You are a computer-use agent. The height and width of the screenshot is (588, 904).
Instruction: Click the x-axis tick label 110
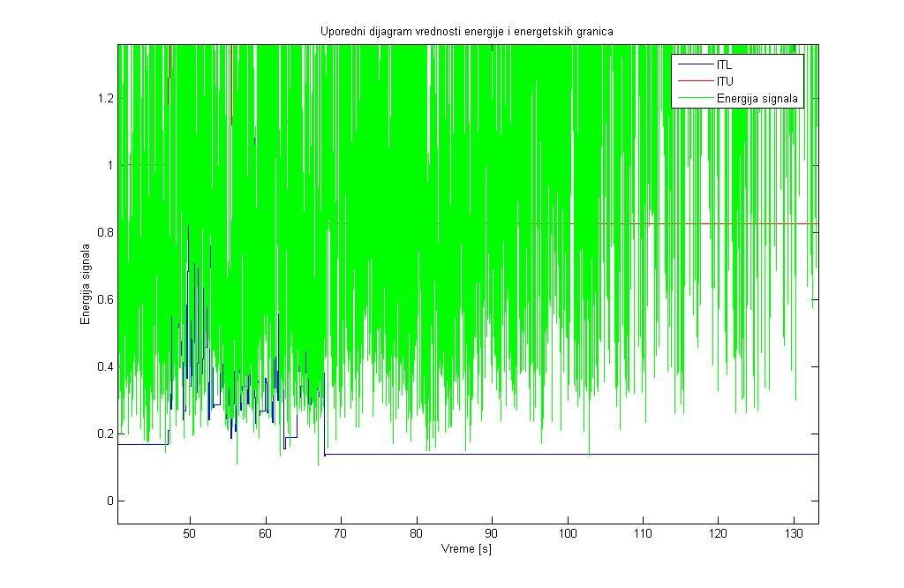click(643, 534)
